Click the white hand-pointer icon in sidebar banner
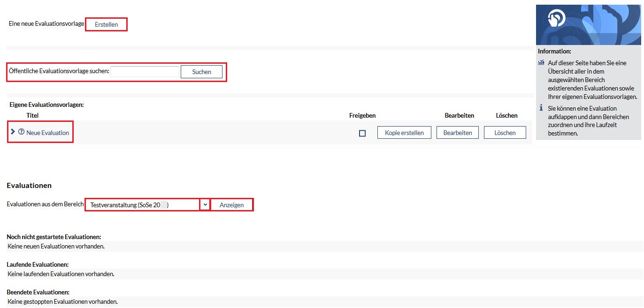644x308 pixels. pyautogui.click(x=556, y=19)
